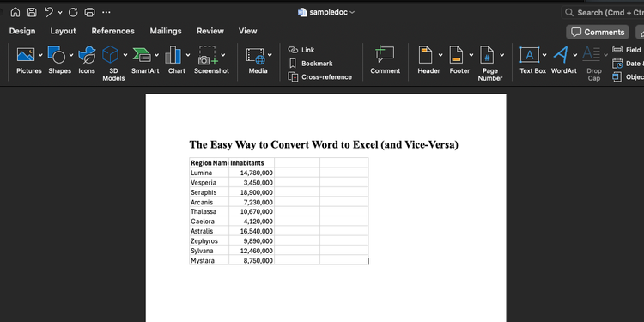
Task: Expand the Chart dropdown arrow
Action: 188,55
